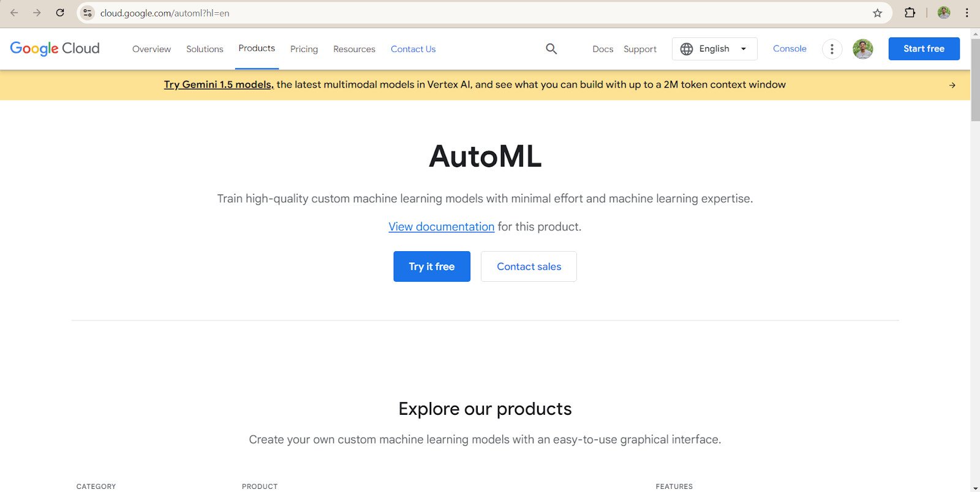Viewport: 980px width, 492px height.
Task: Click the globe language icon
Action: tap(687, 48)
